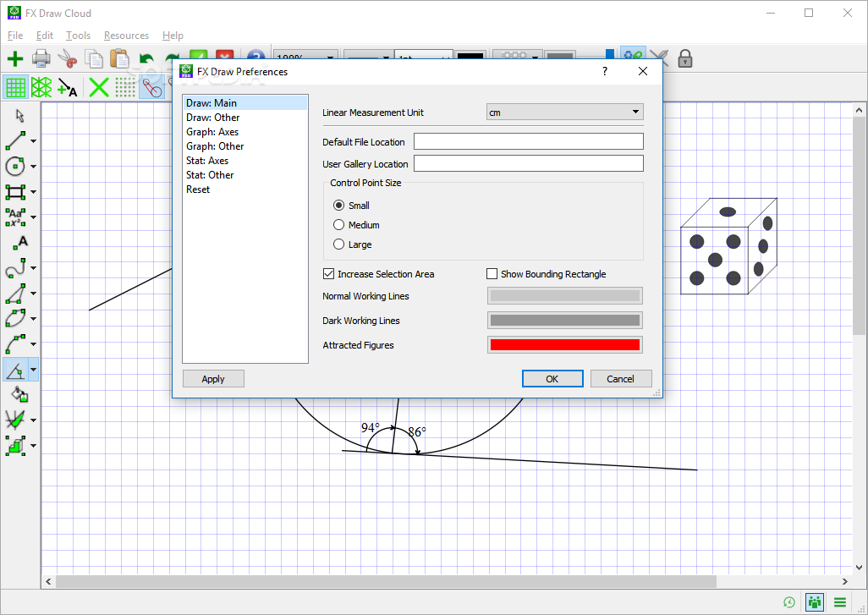The height and width of the screenshot is (615, 868).
Task: Select the triangle polygon tool
Action: point(15,294)
